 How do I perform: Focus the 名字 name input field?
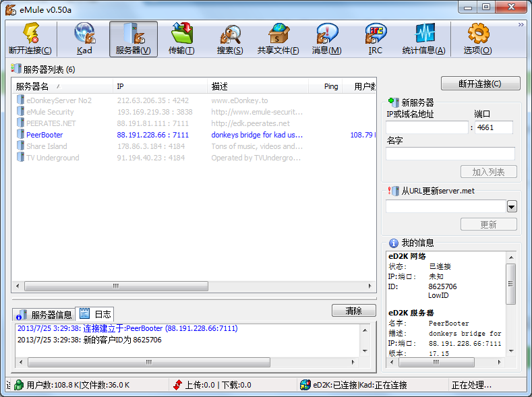(x=450, y=154)
